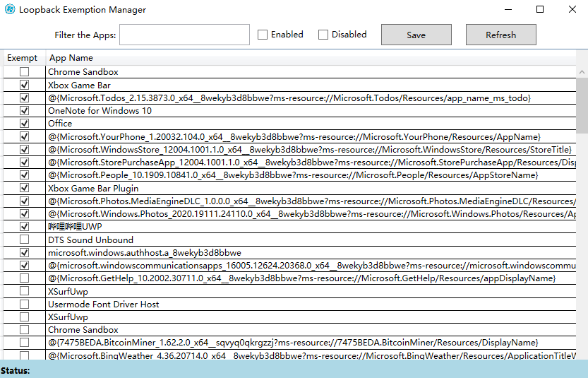Check the Microsoft.GetHelp exemption checkbox

[x=25, y=278]
